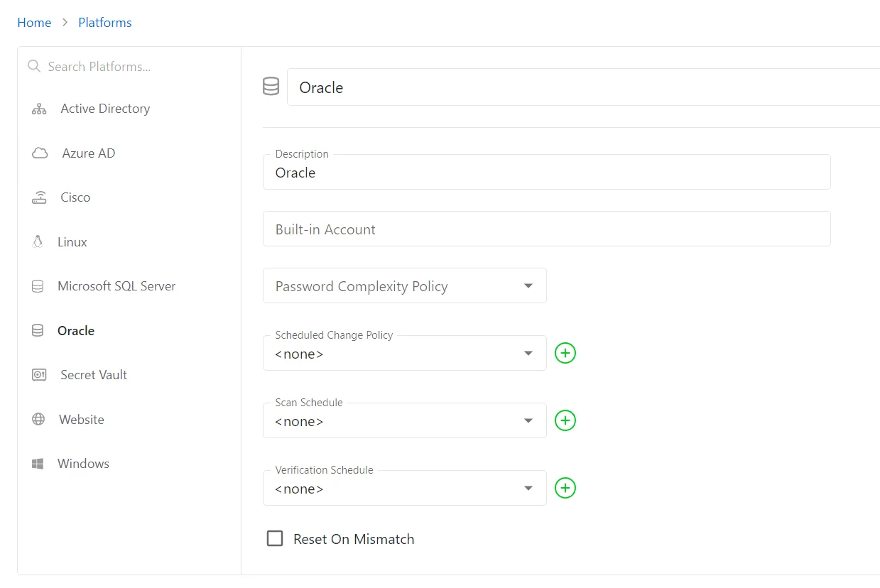Click the search magnifier in the sidebar
This screenshot has width=880, height=588.
(33, 66)
